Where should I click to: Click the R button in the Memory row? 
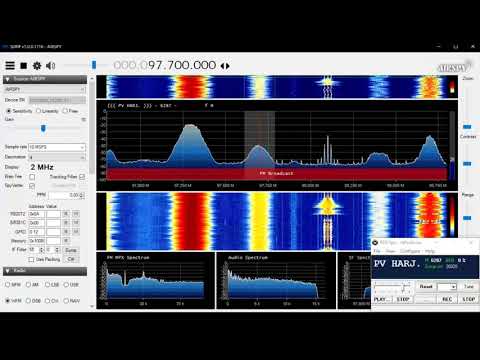point(66,241)
